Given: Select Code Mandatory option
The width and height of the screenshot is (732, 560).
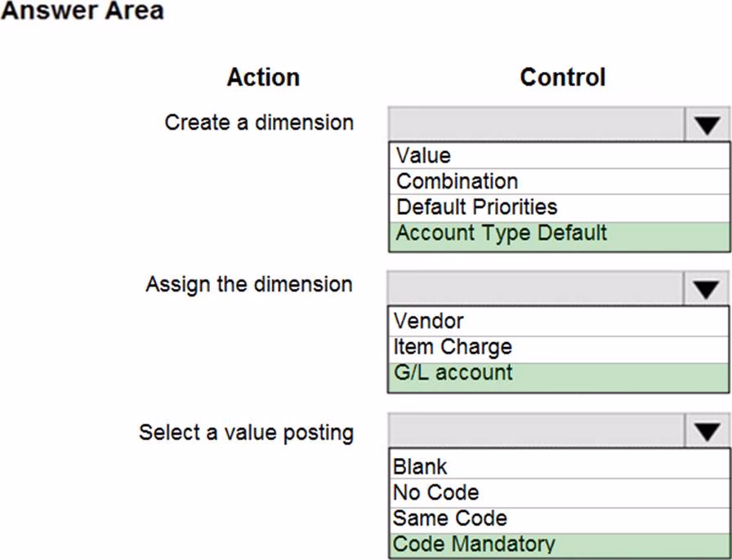Looking at the screenshot, I should click(474, 544).
